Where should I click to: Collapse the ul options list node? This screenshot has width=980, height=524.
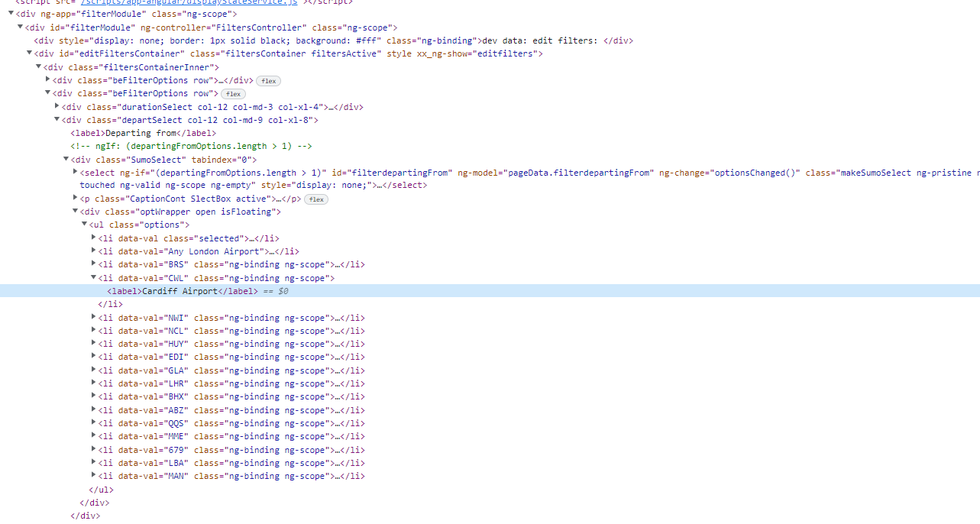coord(84,225)
